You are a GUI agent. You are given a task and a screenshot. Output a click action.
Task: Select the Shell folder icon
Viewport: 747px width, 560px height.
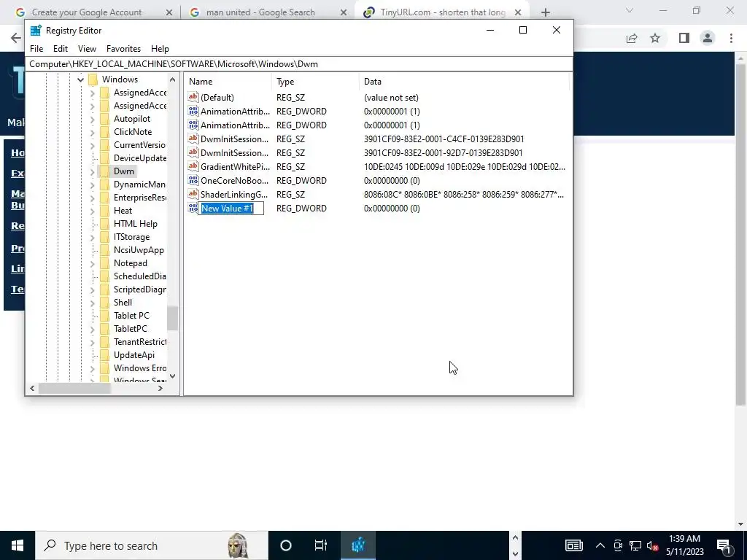105,303
